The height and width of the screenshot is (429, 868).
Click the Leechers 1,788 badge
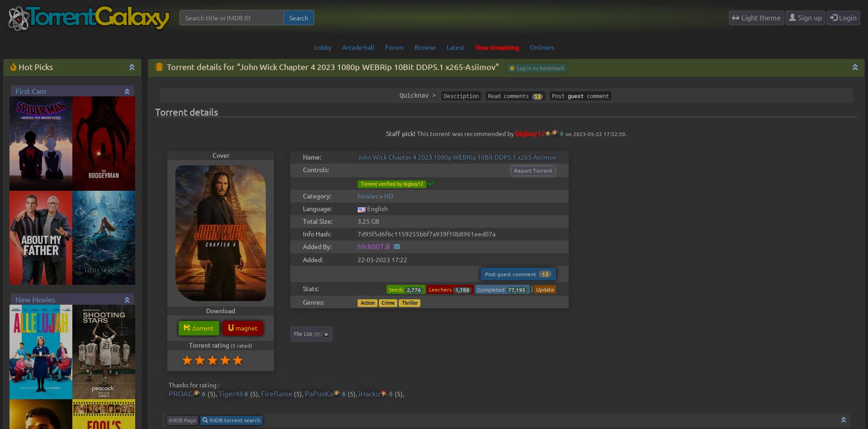coord(450,290)
